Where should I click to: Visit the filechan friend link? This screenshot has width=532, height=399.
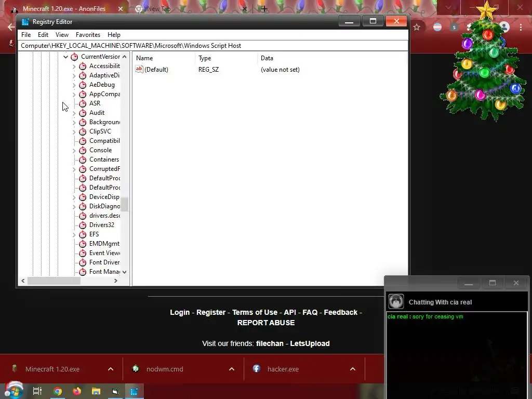pyautogui.click(x=270, y=343)
